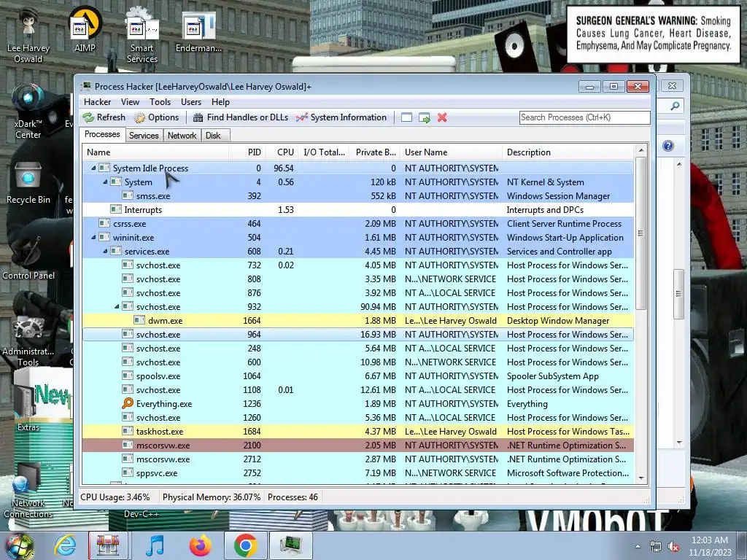Image resolution: width=747 pixels, height=560 pixels.
Task: Select the mscorsvw.exe PID 2100 row
Action: click(x=357, y=446)
